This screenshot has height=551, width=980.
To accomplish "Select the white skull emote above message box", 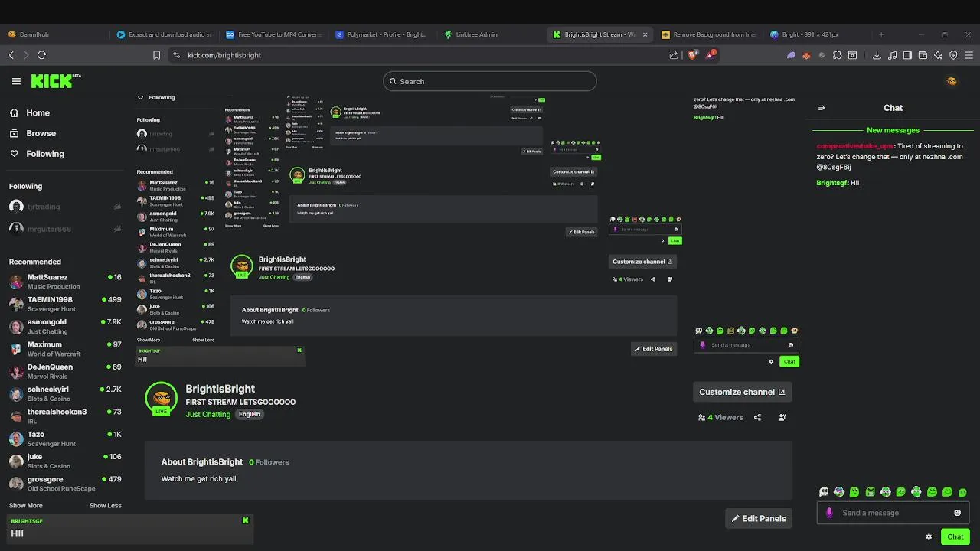I will click(824, 492).
